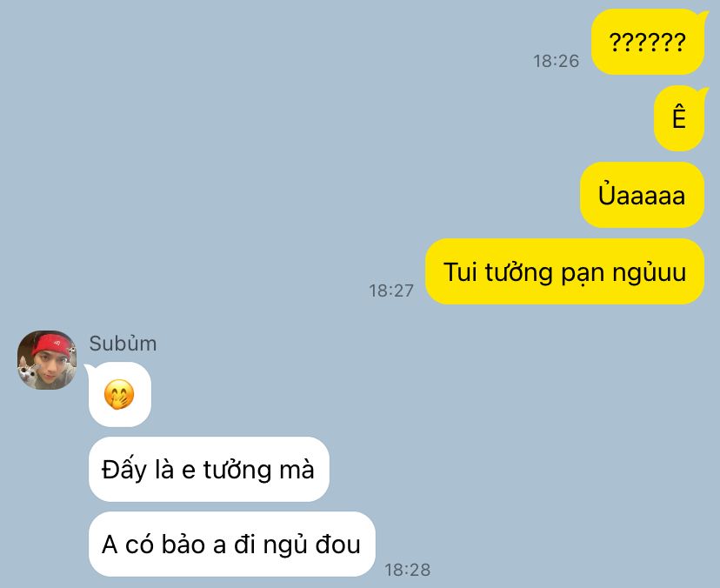Select the "Ê" message bubble
720x588 pixels.
click(x=678, y=118)
